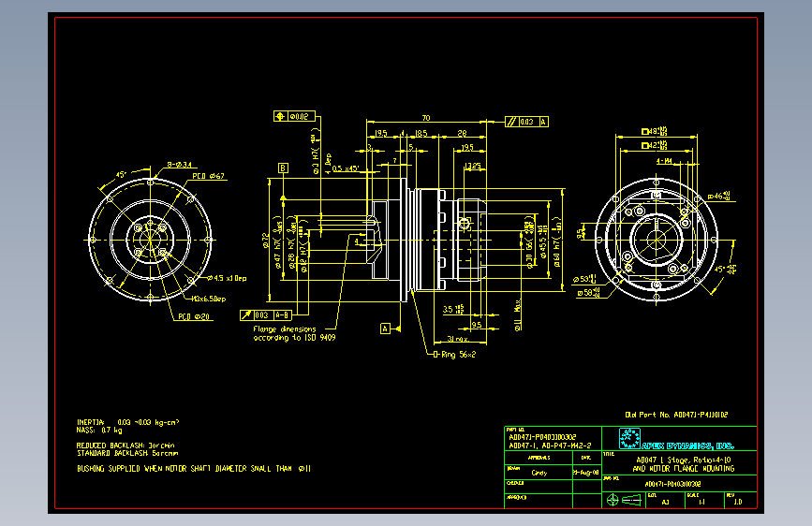Click the 'PCD Ø67' label on left view
The height and width of the screenshot is (526, 812).
[208, 176]
